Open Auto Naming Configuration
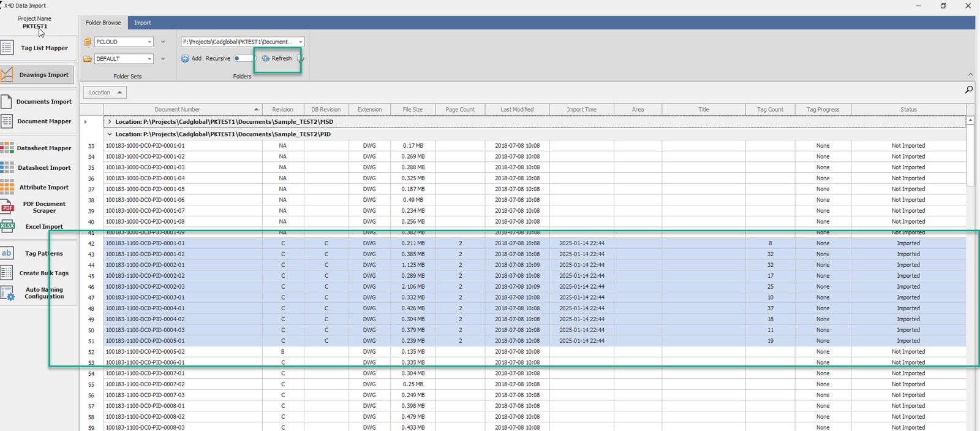The height and width of the screenshot is (431, 980). click(x=43, y=293)
